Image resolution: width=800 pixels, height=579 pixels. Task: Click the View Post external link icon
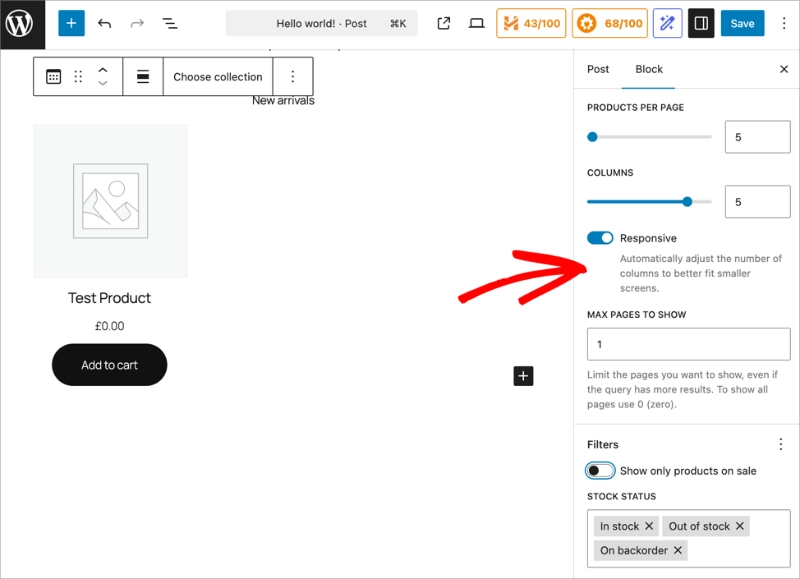pyautogui.click(x=444, y=23)
